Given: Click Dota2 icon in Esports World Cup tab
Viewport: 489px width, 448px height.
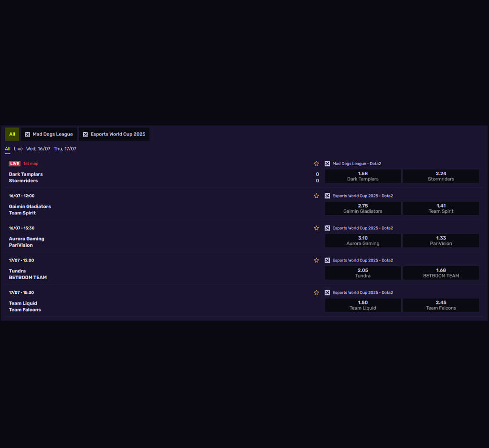Looking at the screenshot, I should point(85,134).
